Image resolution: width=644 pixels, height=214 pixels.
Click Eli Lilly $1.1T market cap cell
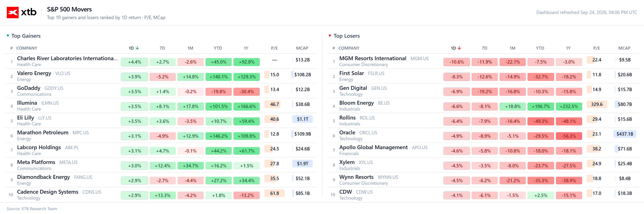tap(303, 119)
